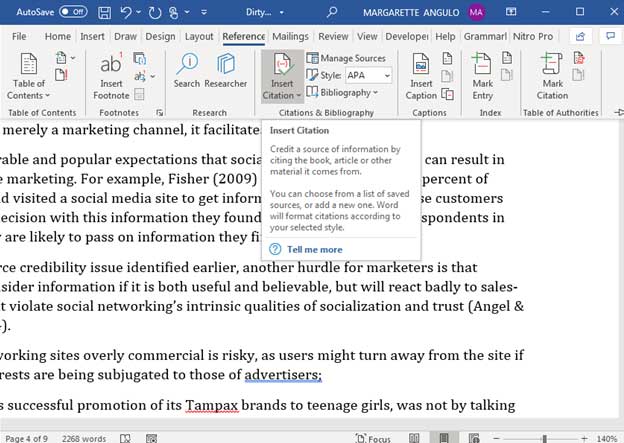The image size is (624, 443).
Task: Open the Footnotes dialog launcher
Action: coord(161,113)
